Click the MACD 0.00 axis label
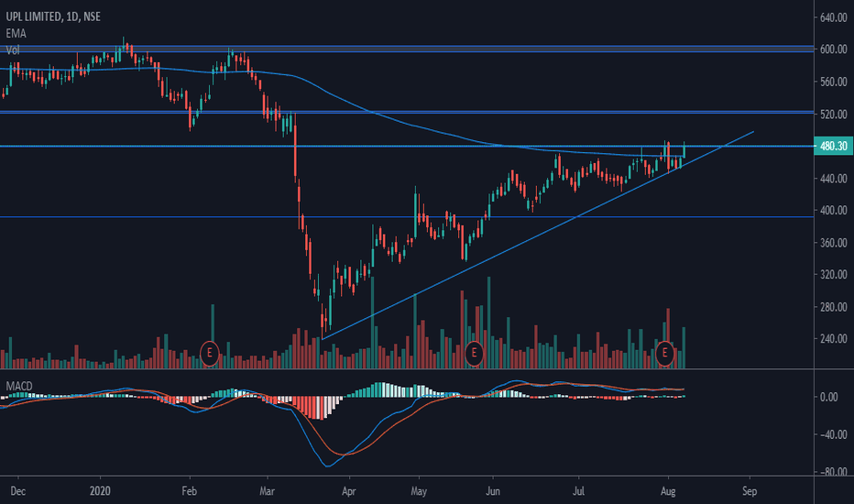This screenshot has width=854, height=504. [x=829, y=397]
